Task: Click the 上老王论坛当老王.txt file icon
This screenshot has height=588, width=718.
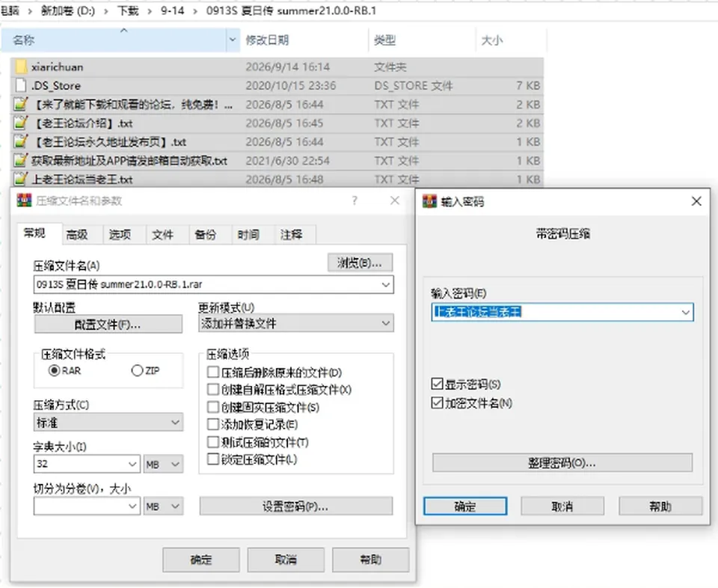Action: (x=21, y=179)
